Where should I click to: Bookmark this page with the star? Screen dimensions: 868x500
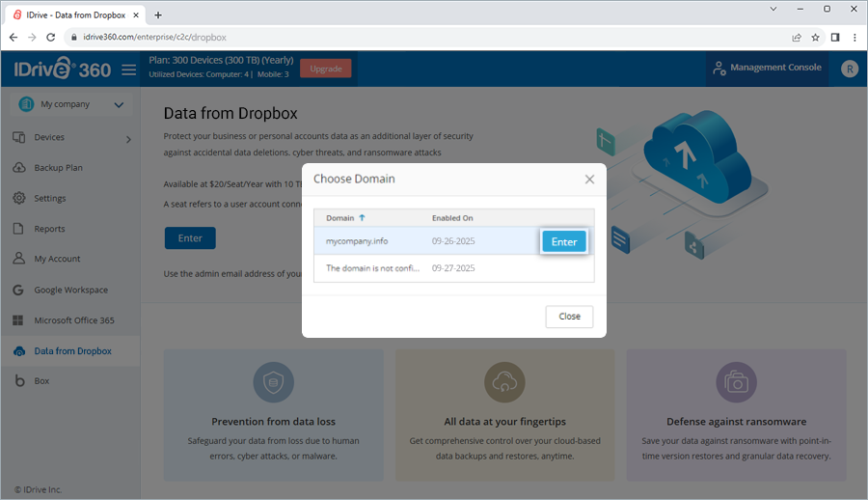click(815, 37)
